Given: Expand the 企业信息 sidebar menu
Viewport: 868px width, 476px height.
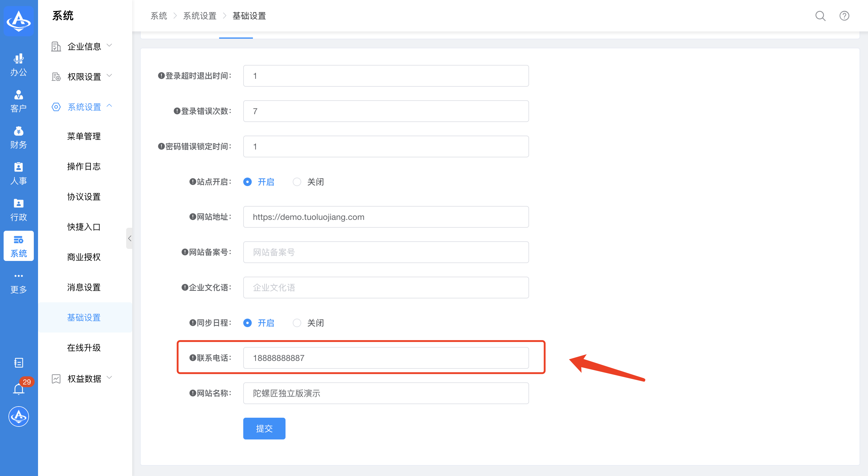Looking at the screenshot, I should [x=84, y=46].
